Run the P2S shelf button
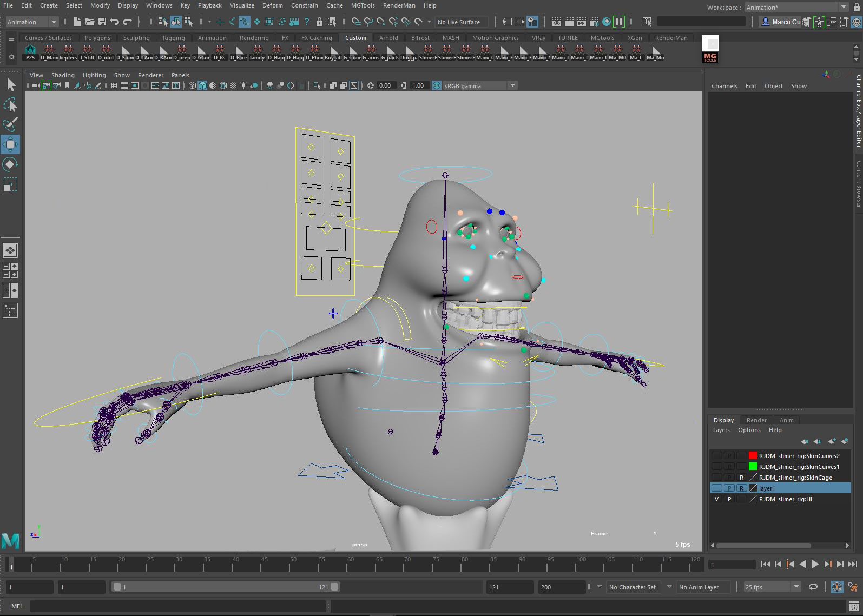 coord(30,52)
